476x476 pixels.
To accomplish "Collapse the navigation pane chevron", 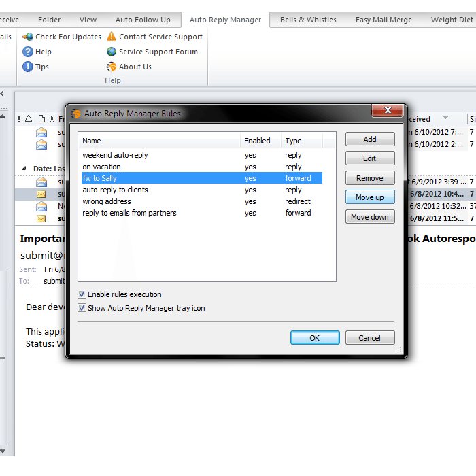I will click(2, 94).
